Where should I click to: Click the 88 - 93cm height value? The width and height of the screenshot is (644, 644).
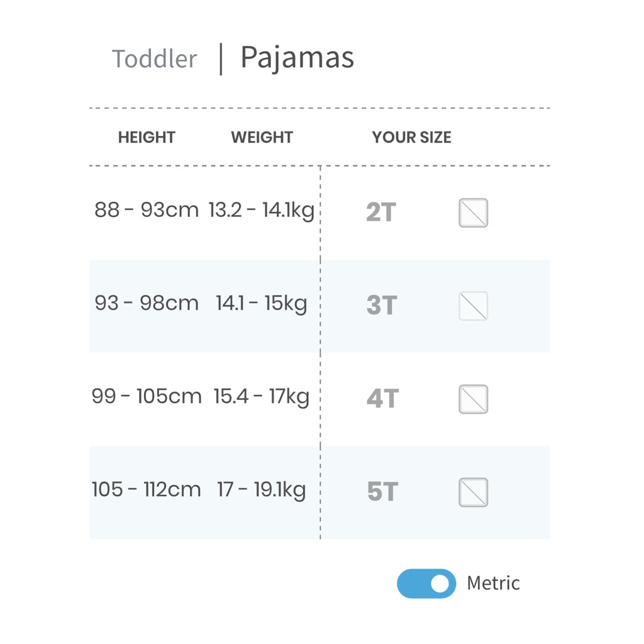tap(147, 210)
